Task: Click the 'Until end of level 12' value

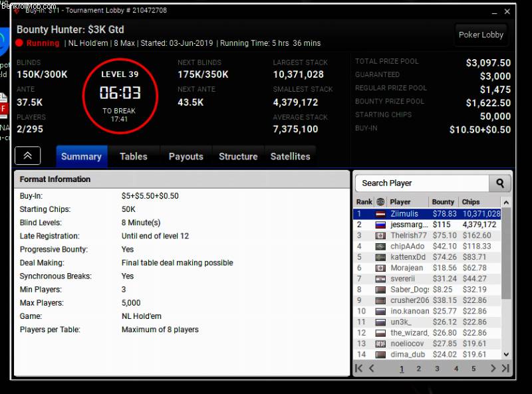Action: click(155, 236)
